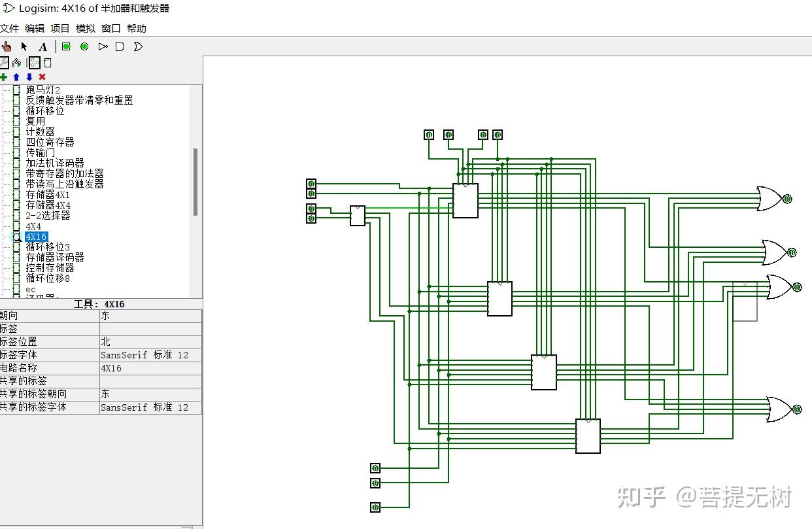Select the Text tool (A icon)
The height and width of the screenshot is (529, 812).
point(42,46)
